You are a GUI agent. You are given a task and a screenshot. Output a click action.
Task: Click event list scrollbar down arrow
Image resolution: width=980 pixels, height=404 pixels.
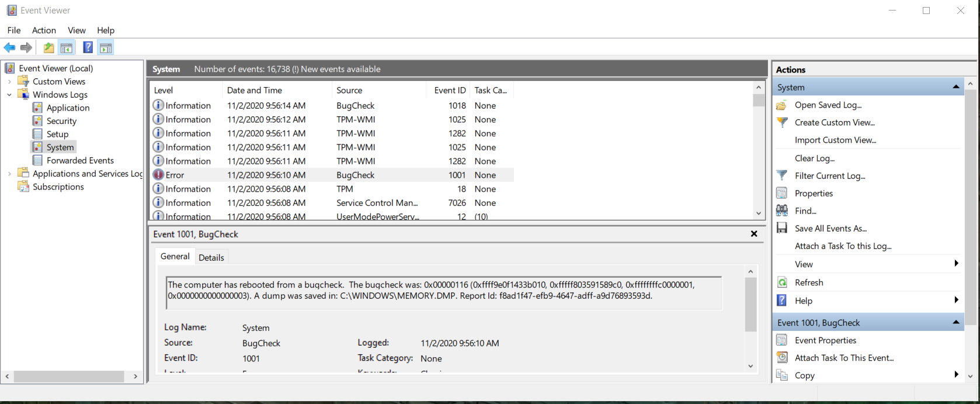pos(759,213)
